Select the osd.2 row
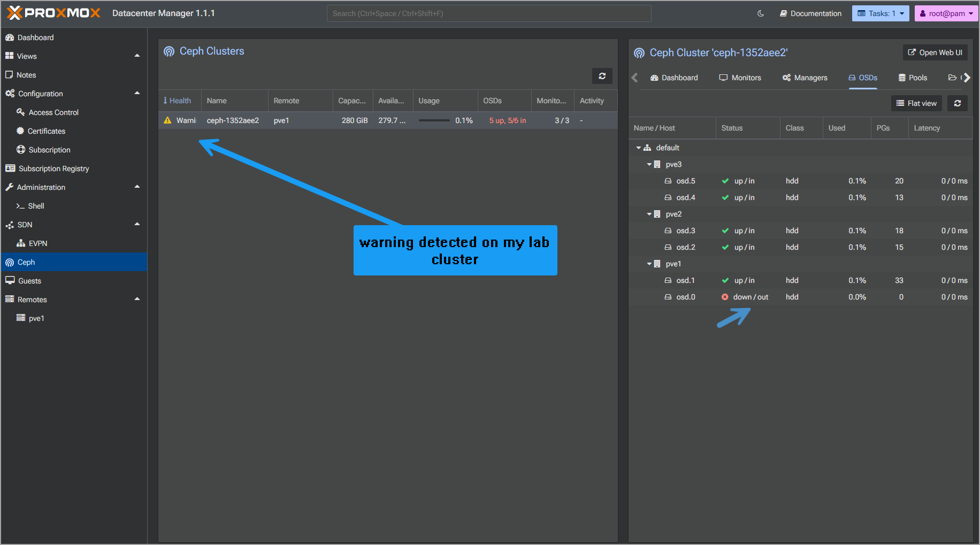The image size is (980, 545). tap(801, 247)
